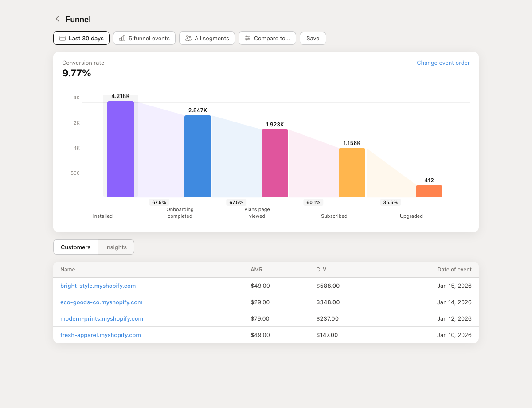Image resolution: width=532 pixels, height=408 pixels.
Task: Click the Save button
Action: click(313, 38)
